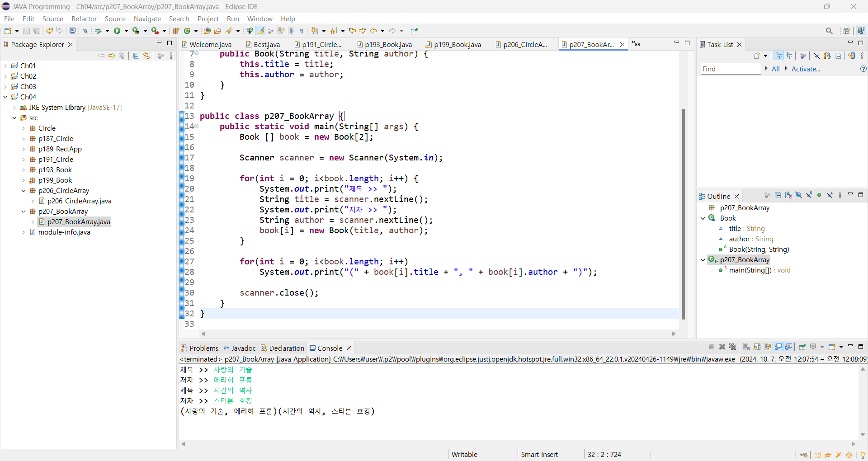Screen dimensions: 868x461
Task: Click the Coverage launch icon
Action: point(136,31)
